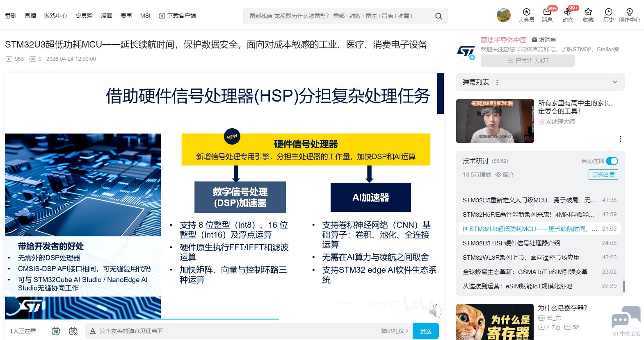The width and height of the screenshot is (644, 340).
Task: Open 会员购 from the top navigation
Action: (84, 16)
